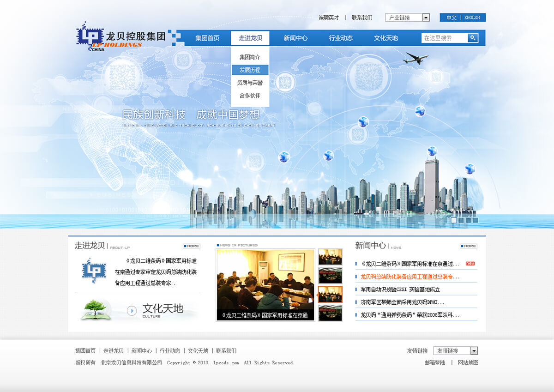Expand the 走进龙贝 navigation menu
This screenshot has height=392, width=554.
coord(250,38)
